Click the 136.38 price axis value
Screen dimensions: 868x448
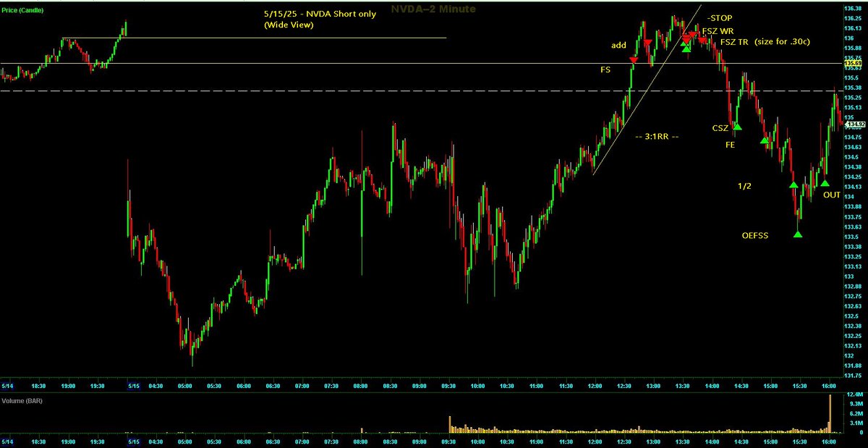[x=854, y=8]
